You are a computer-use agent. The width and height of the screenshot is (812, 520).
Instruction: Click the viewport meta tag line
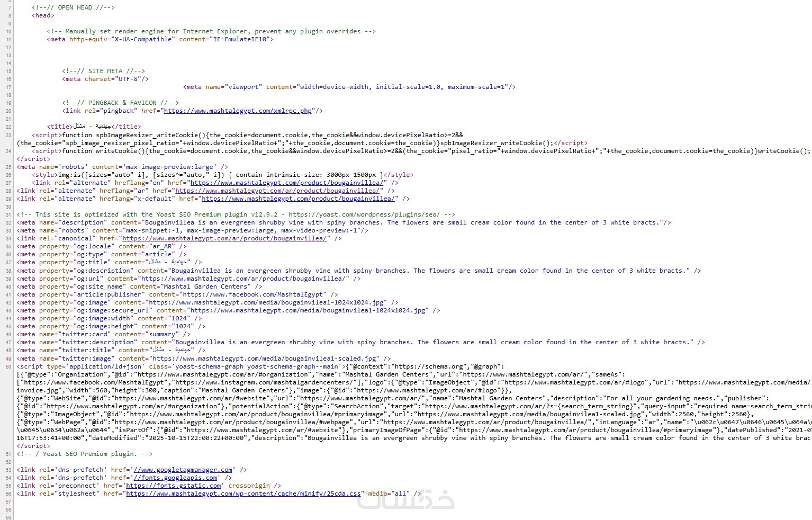[x=349, y=87]
